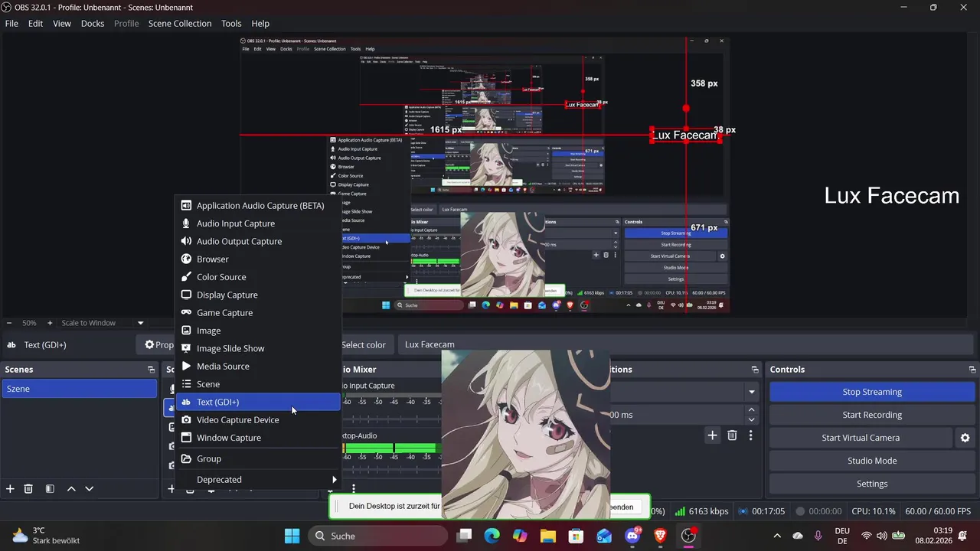Screen dimensions: 980x551
Task: Increase transition duration with up arrow
Action: [751, 410]
